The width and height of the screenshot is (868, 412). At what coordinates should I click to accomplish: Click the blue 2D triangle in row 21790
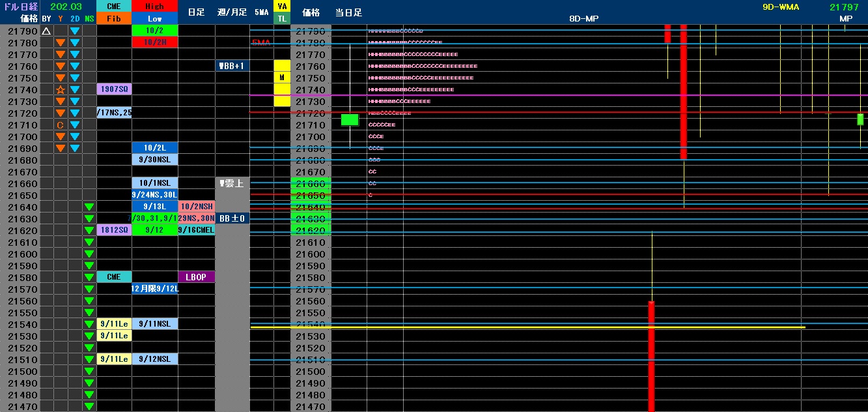tap(75, 31)
